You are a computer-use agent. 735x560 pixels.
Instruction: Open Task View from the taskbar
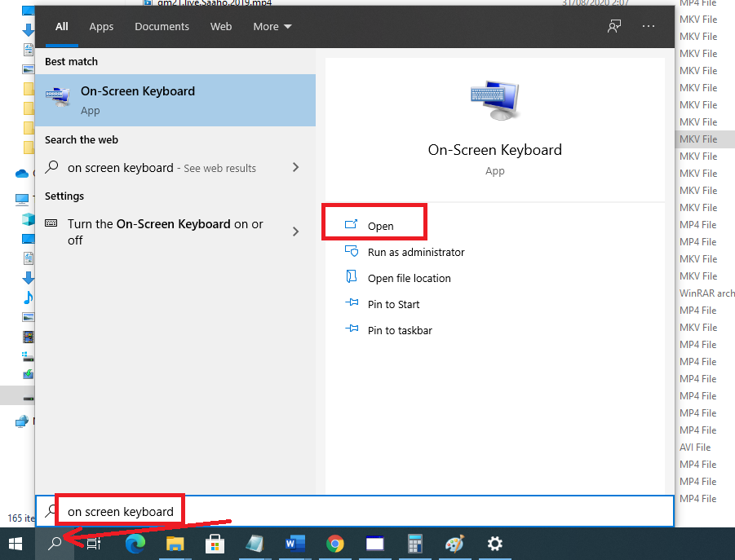[93, 544]
